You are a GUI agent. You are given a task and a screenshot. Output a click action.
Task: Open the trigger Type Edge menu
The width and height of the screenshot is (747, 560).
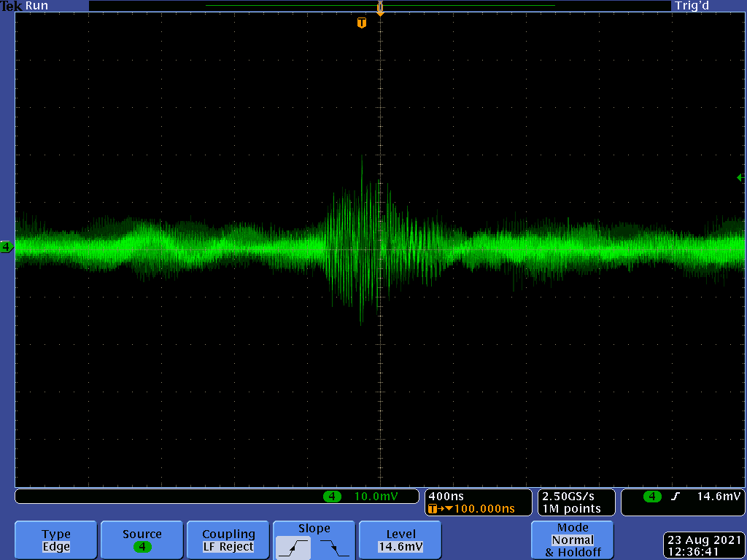tap(56, 540)
